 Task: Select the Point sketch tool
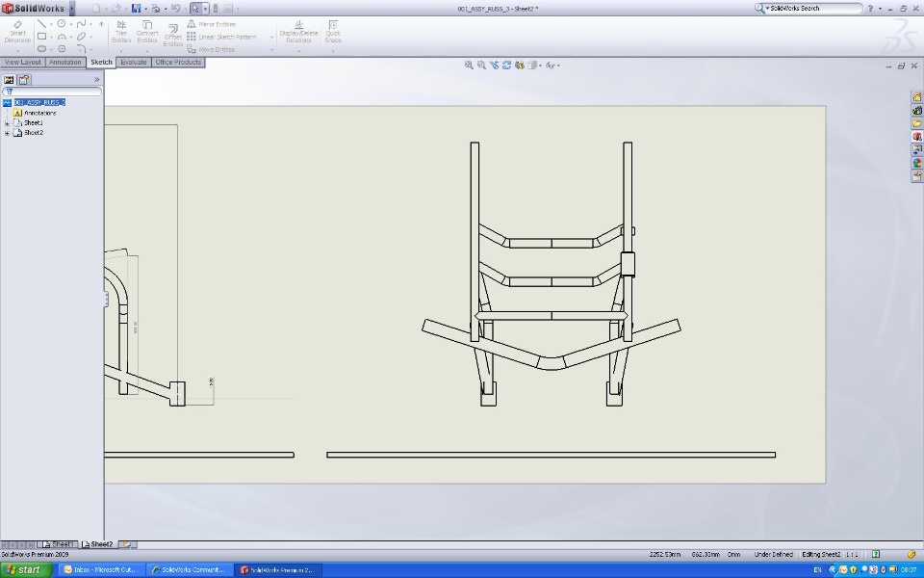pyautogui.click(x=101, y=24)
